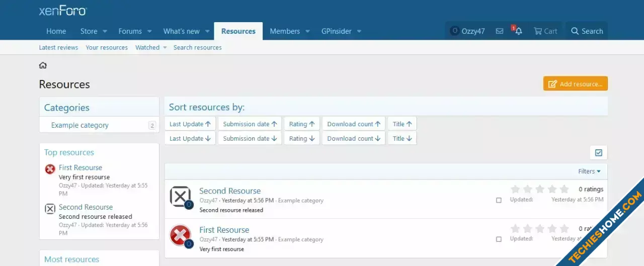Tick the Second Resourse selection checkbox
This screenshot has width=644, height=266.
pos(499,200)
